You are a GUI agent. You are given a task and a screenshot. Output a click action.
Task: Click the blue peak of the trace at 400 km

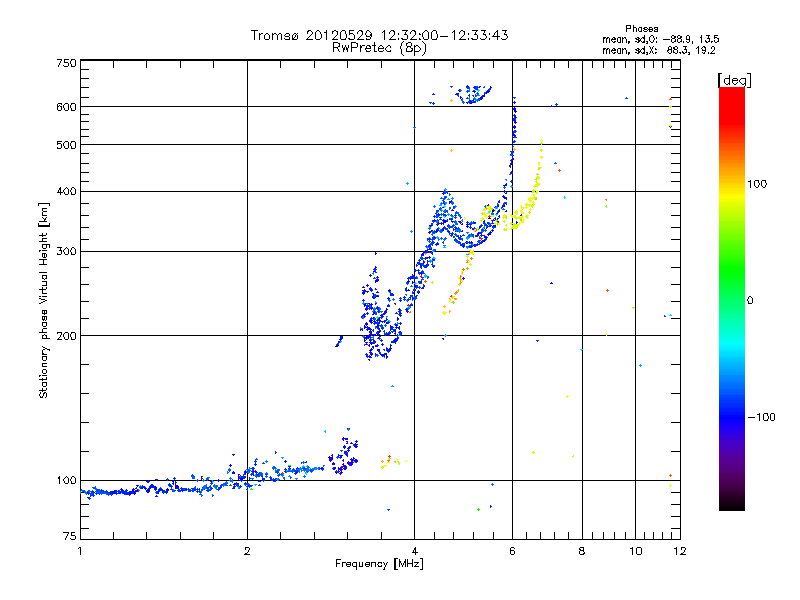(x=445, y=194)
